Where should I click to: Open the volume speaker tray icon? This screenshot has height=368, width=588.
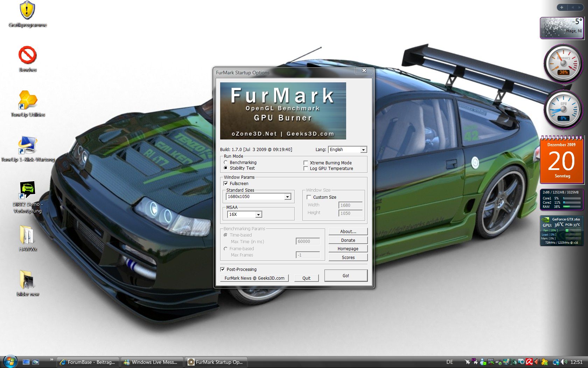point(563,362)
